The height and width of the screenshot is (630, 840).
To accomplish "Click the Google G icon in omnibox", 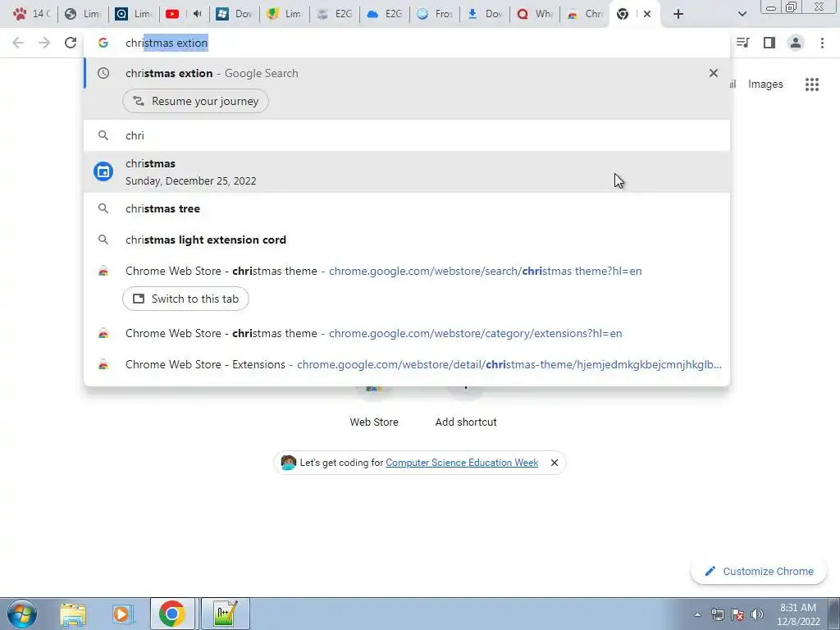I will point(103,43).
